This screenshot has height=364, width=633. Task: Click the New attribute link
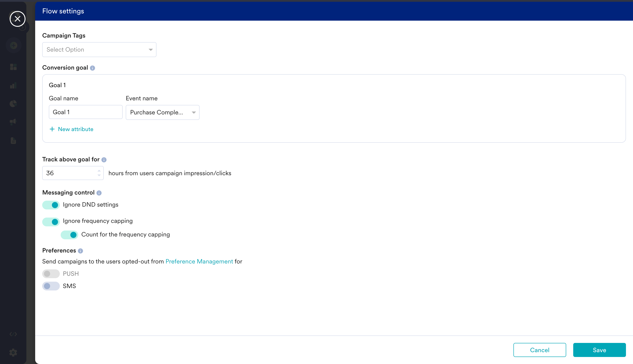[x=76, y=129]
